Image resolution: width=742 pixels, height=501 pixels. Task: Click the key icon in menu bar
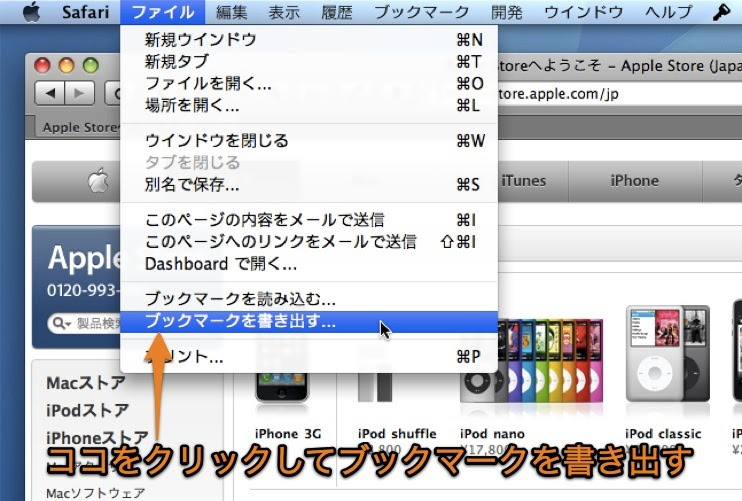pos(722,12)
